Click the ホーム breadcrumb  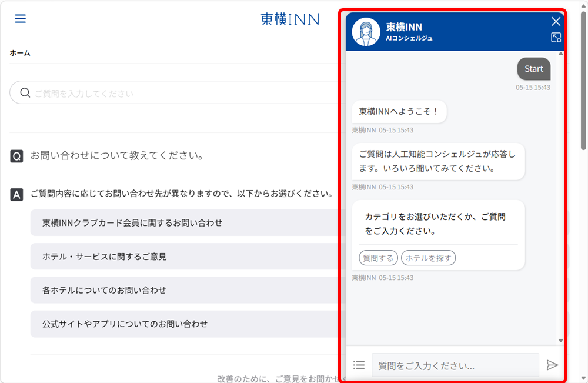(x=20, y=54)
